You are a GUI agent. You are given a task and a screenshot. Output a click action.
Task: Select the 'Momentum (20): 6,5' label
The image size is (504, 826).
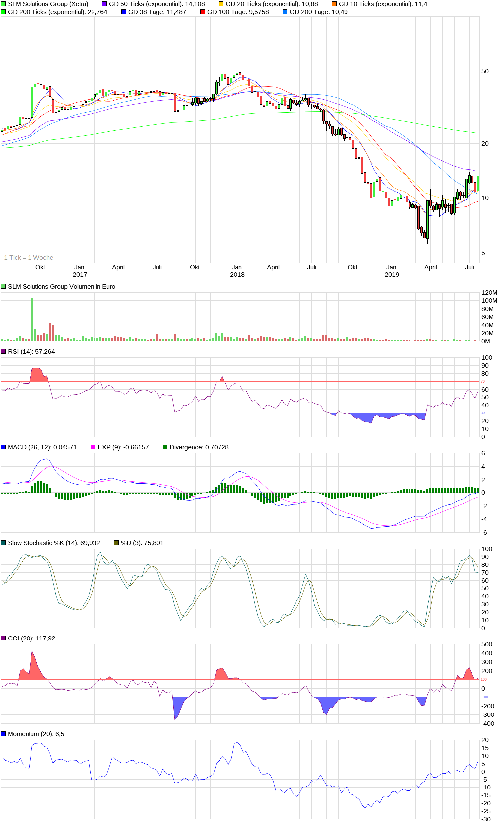(x=36, y=734)
